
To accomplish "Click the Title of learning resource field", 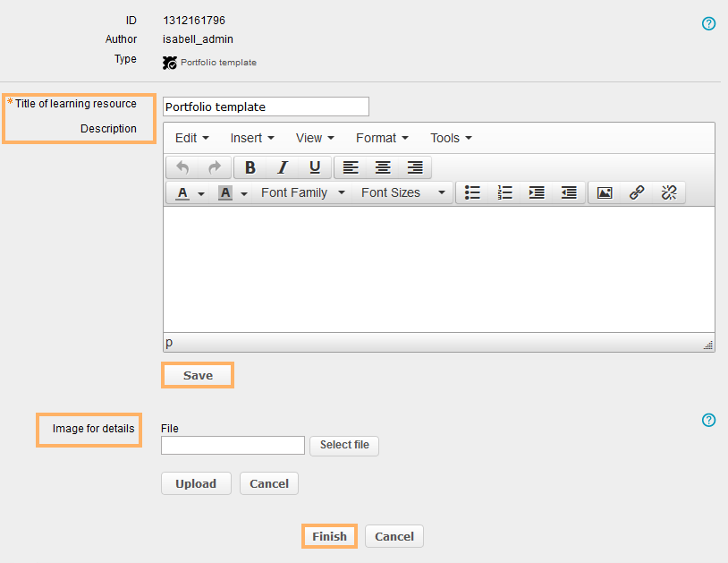I will [266, 107].
